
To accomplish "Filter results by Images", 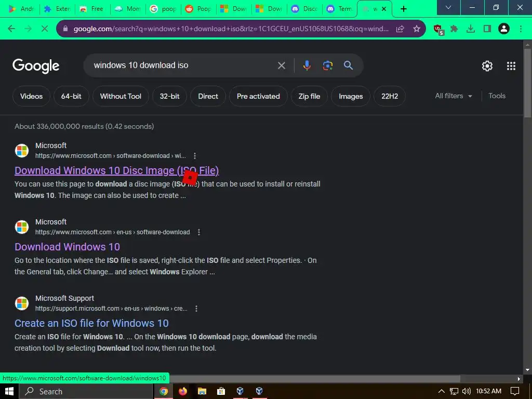I will pos(351,96).
